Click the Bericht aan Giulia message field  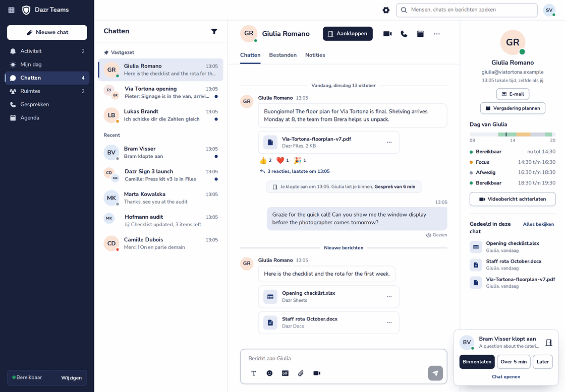tap(344, 359)
